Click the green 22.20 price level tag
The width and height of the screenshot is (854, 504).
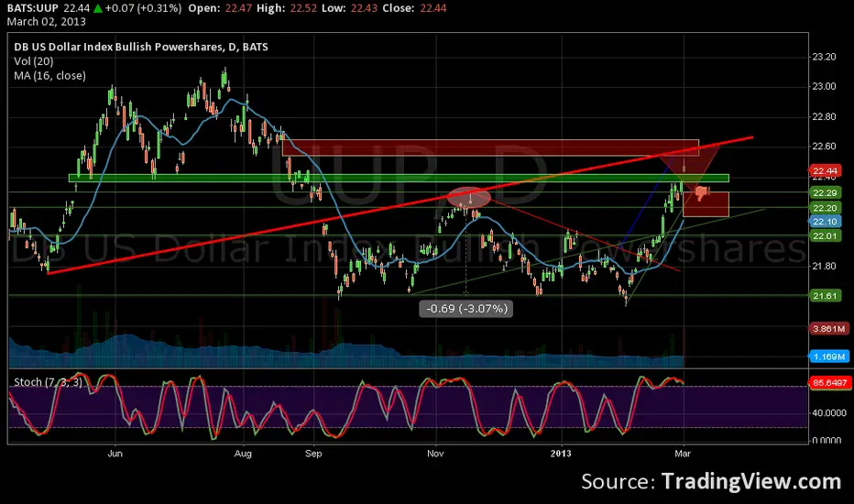[x=825, y=208]
